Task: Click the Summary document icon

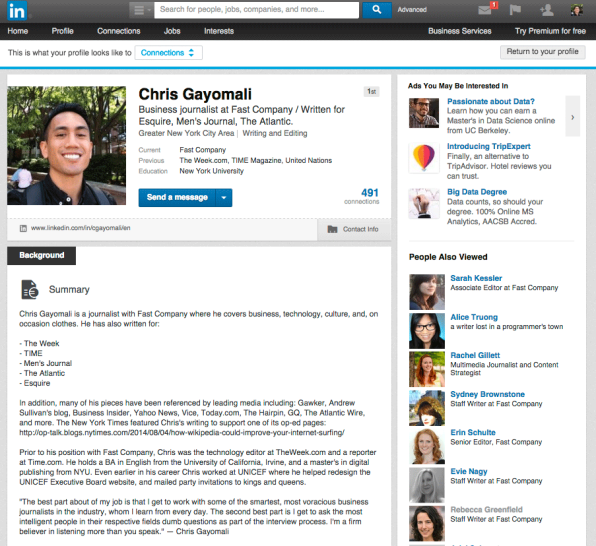Action: coord(30,290)
